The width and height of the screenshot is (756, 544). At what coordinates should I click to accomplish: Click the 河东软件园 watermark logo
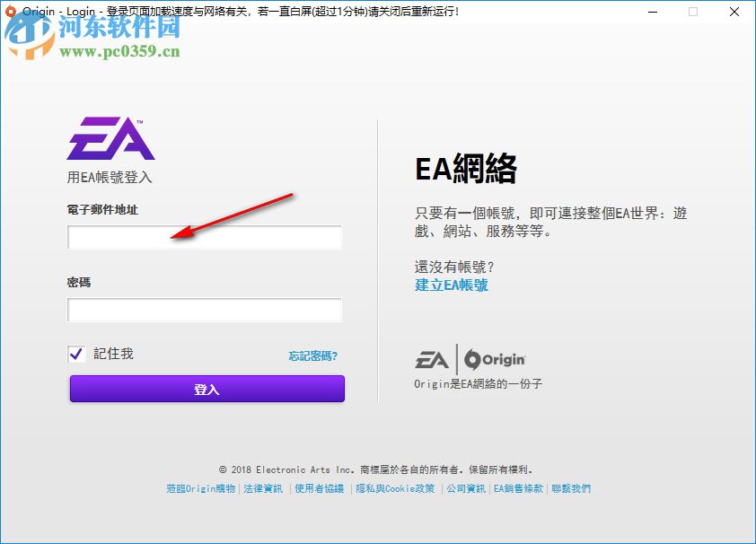click(x=30, y=39)
